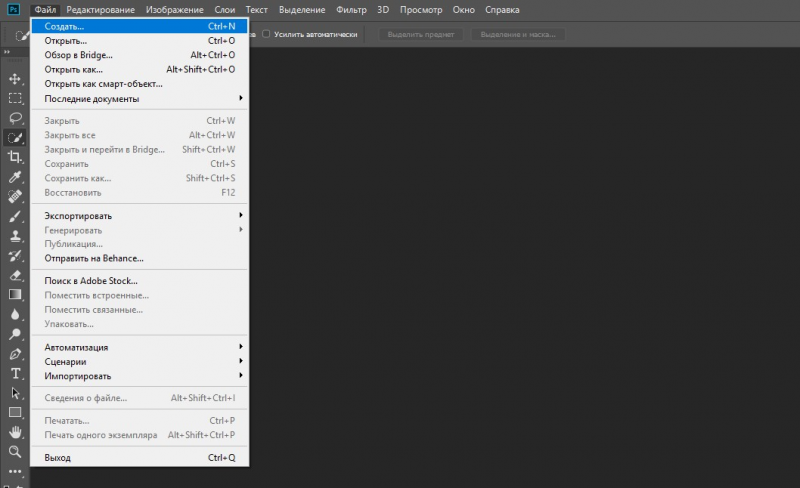This screenshot has width=800, height=488.
Task: Select the Crop tool
Action: [15, 157]
